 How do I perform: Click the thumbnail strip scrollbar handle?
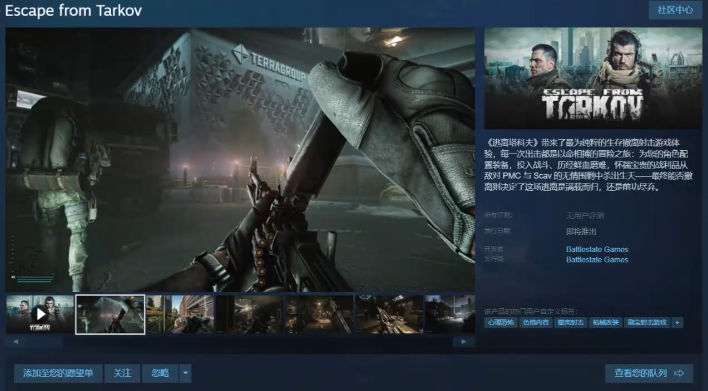point(42,342)
